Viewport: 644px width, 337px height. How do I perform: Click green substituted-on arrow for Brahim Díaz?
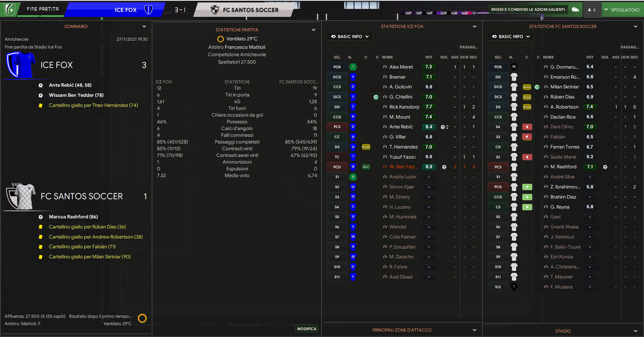(527, 197)
